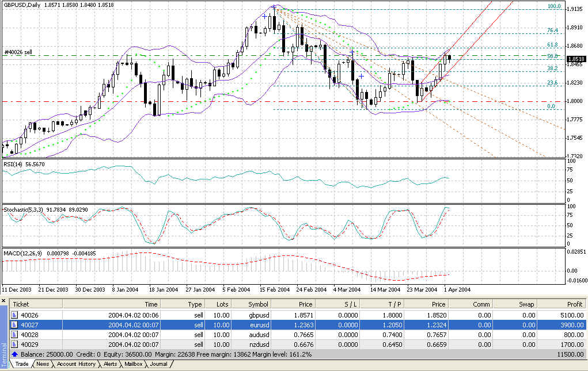588x371 pixels.
Task: Click the order icon for ticket 40029
Action: pos(15,344)
